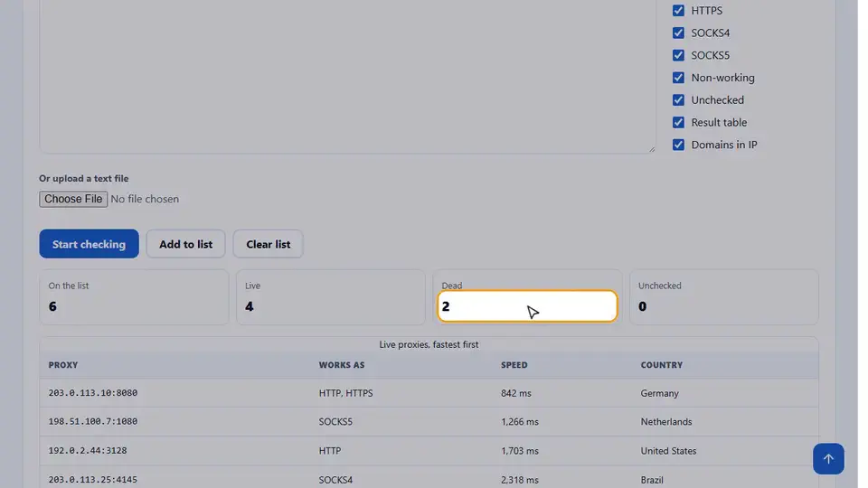This screenshot has height=488, width=868.
Task: Uncheck the Unchecked filter checkbox
Action: 678,100
